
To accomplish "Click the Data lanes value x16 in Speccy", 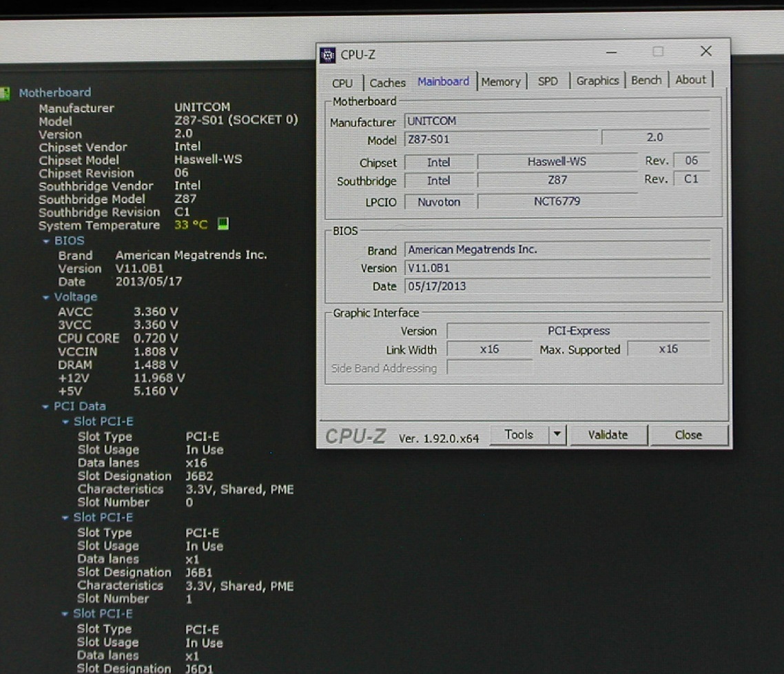I will [196, 463].
